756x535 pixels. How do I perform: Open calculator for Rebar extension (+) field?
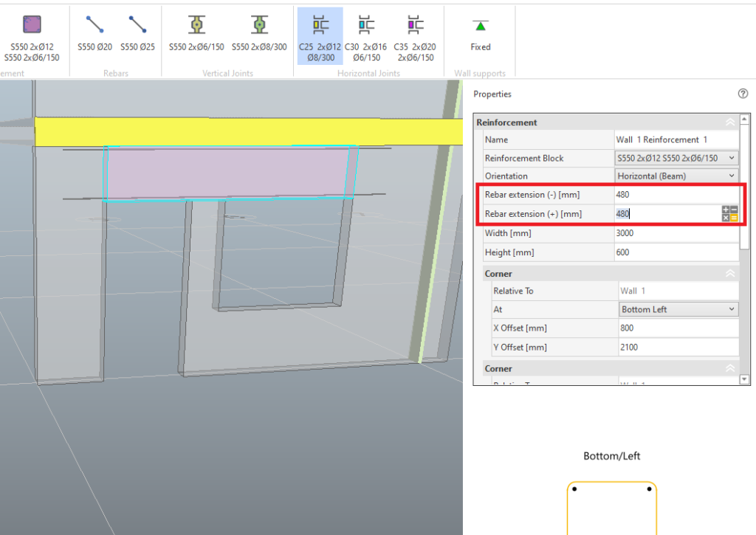click(x=729, y=214)
